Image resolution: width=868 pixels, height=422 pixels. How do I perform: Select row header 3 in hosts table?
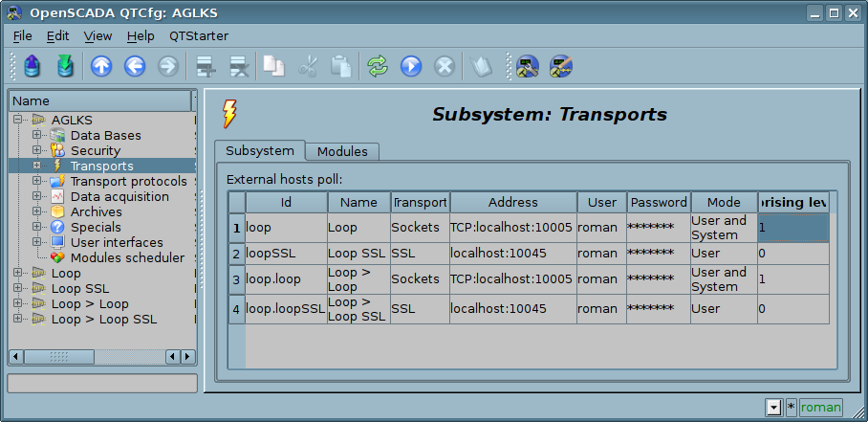pyautogui.click(x=237, y=279)
